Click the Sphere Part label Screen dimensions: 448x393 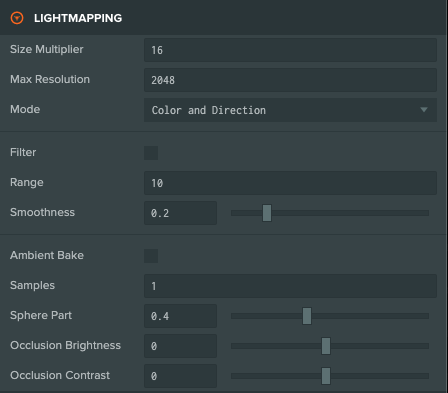(x=41, y=315)
